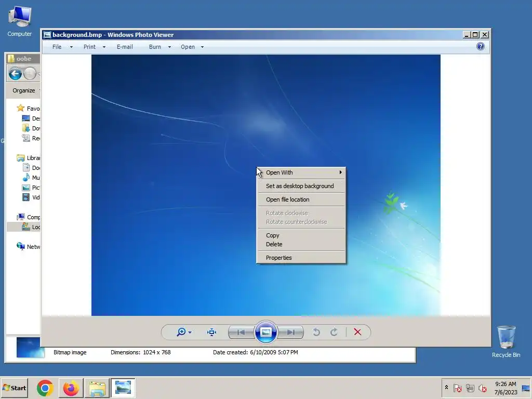
Task: Select Network in Explorer sidebar
Action: [21, 246]
